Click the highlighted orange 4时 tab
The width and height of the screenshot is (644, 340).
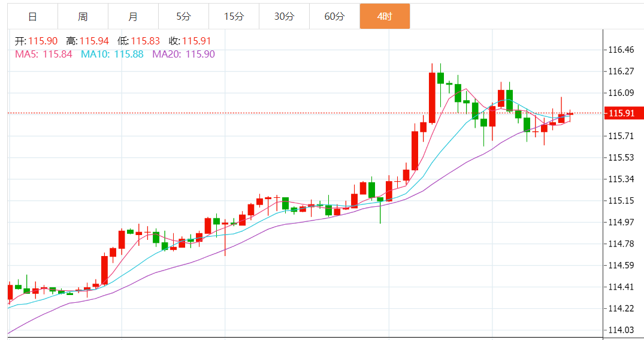(x=385, y=16)
